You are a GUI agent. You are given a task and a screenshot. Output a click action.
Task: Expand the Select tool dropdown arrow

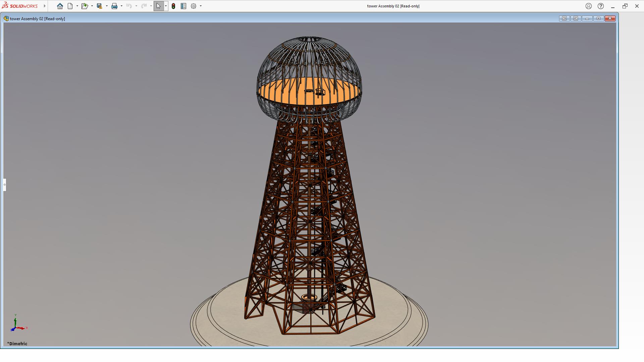coord(166,6)
